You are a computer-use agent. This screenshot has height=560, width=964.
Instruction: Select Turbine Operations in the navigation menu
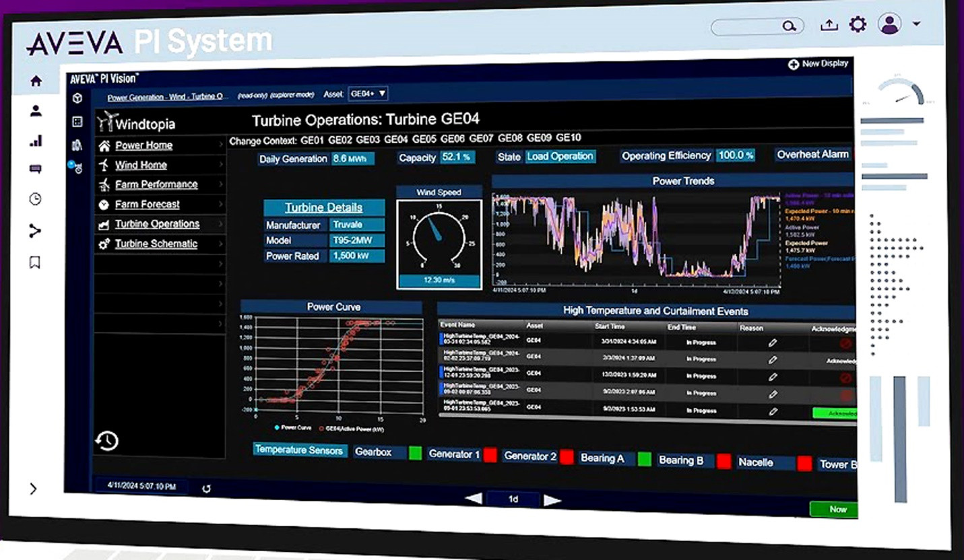coord(157,224)
